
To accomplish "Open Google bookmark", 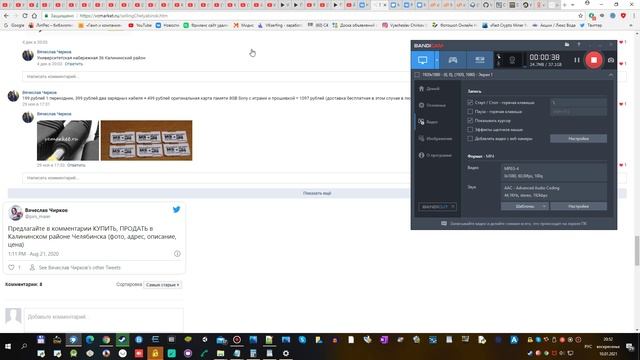I will pos(14,25).
